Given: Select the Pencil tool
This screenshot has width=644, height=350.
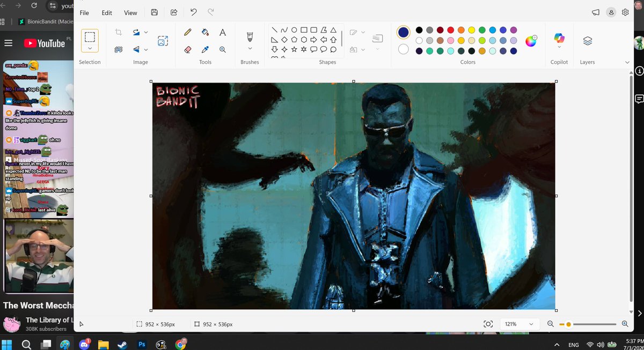Looking at the screenshot, I should (188, 32).
